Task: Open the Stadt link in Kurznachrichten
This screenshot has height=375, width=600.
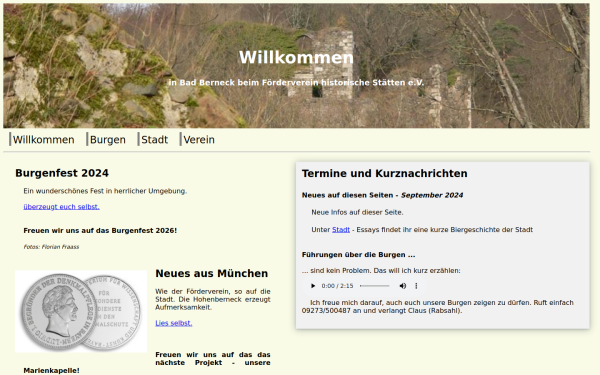Action: (341, 230)
